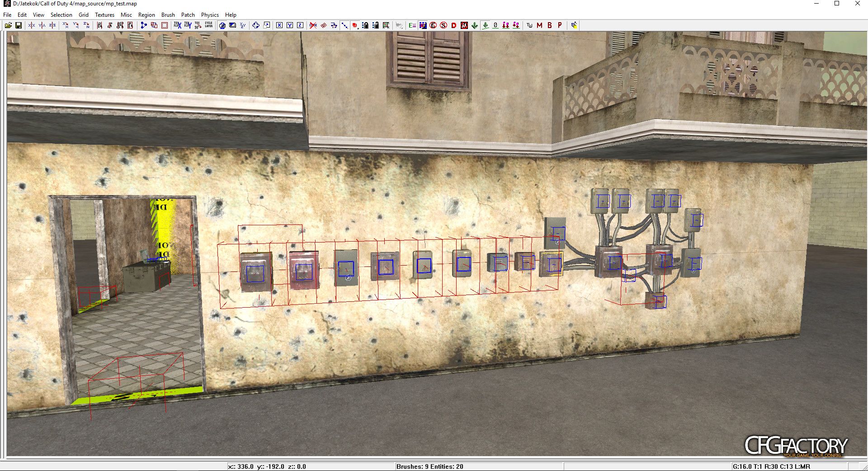Viewport: 868px width, 471px height.
Task: Rotate selection around Y axis
Action: (76, 25)
